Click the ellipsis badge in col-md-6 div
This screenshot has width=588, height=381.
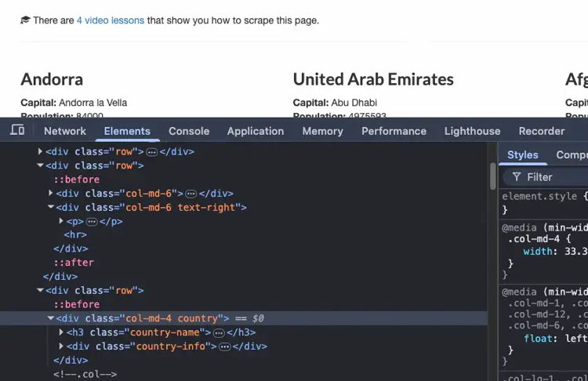click(x=191, y=194)
